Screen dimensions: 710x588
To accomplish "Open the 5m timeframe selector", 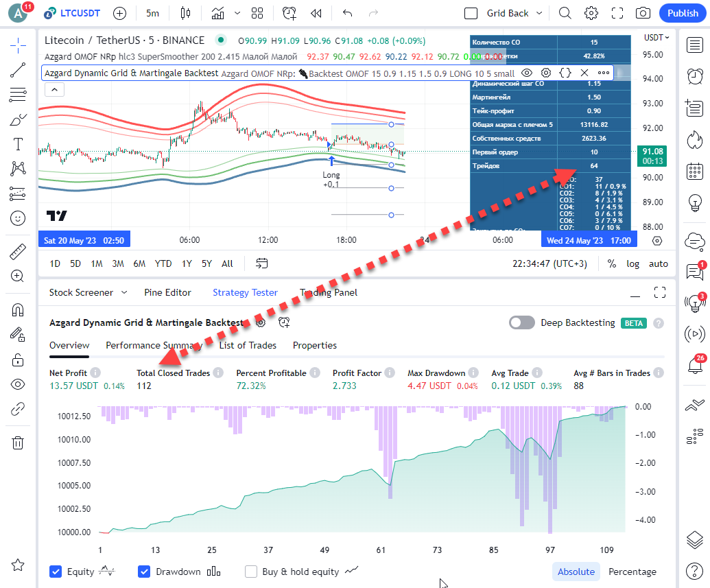I will (152, 14).
